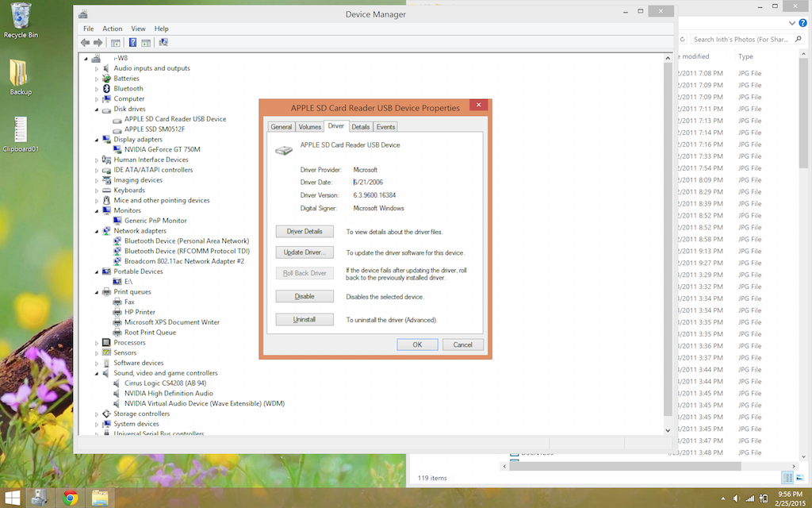This screenshot has width=812, height=508.
Task: Click the Cirrus Logic CS4208 speaker icon
Action: point(116,383)
